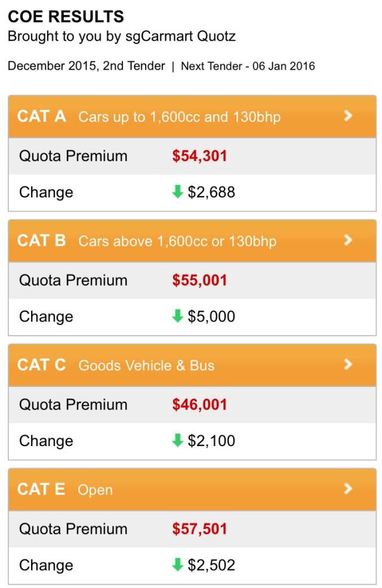This screenshot has width=382, height=588.
Task: Click green down arrow beside $5,000
Action: pos(177,316)
